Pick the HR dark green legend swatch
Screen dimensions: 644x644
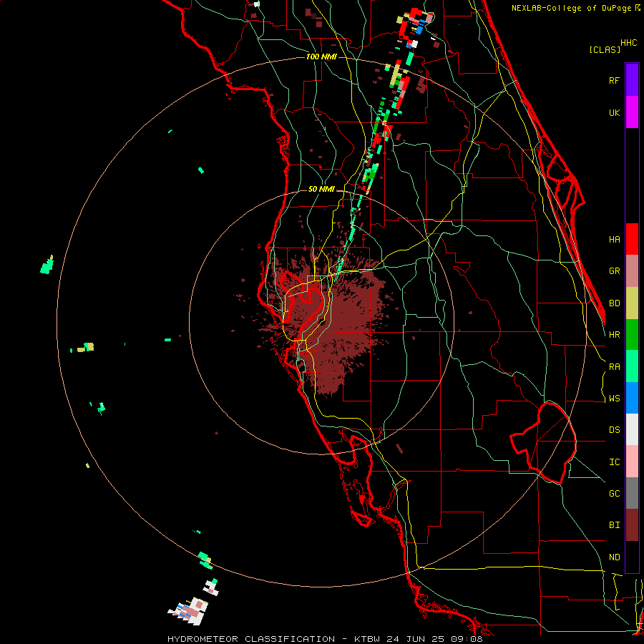(x=632, y=335)
